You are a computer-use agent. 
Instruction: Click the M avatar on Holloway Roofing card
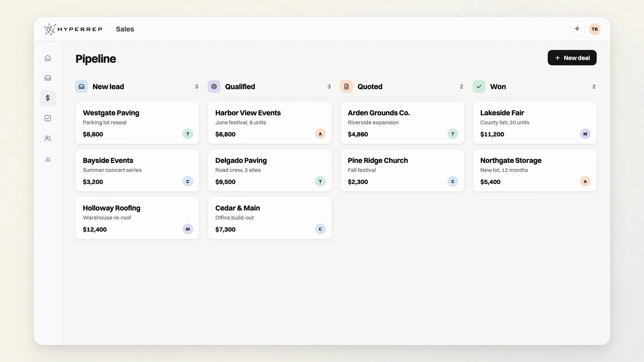coord(188,229)
